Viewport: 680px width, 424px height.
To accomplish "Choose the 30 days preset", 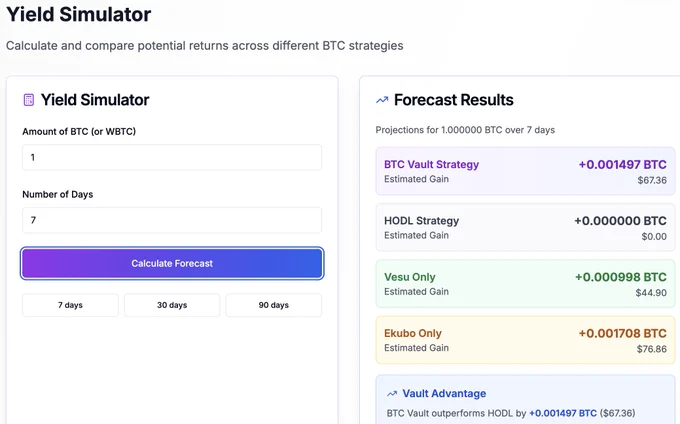I will coord(172,305).
